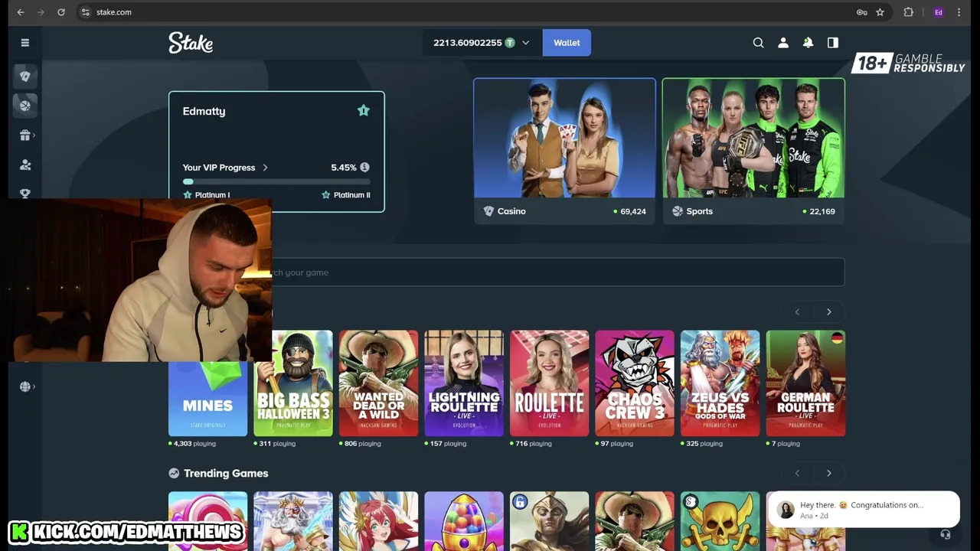
Task: Click the browser back arrow
Action: tap(21, 12)
